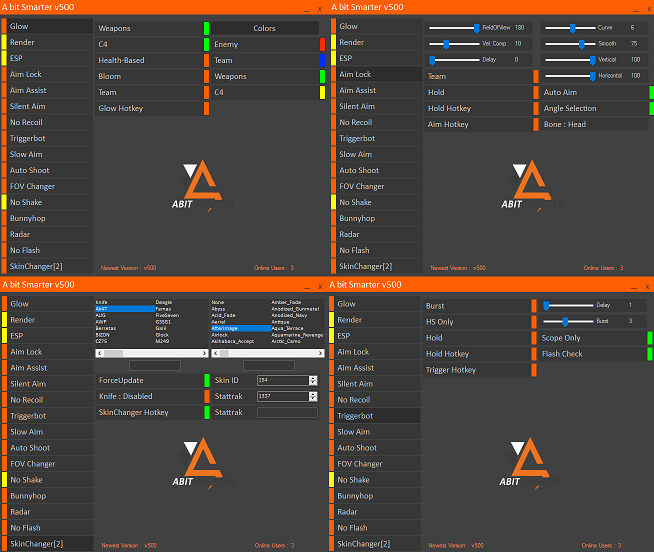This screenshot has width=654, height=552.
Task: Click the FieldOfView slider handle
Action: pos(476,28)
